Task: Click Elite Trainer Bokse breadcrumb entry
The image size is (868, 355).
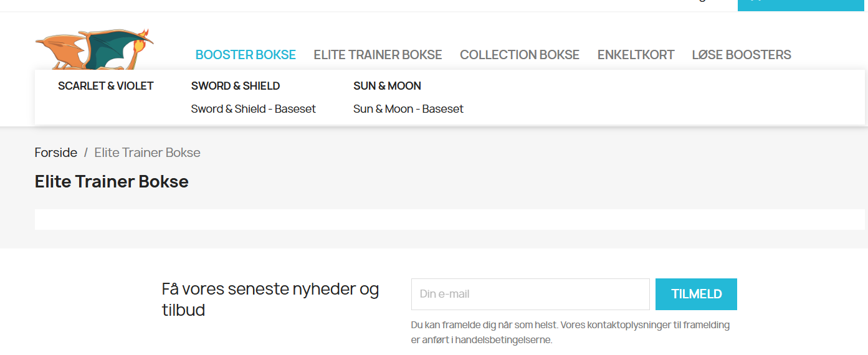Action: tap(148, 153)
